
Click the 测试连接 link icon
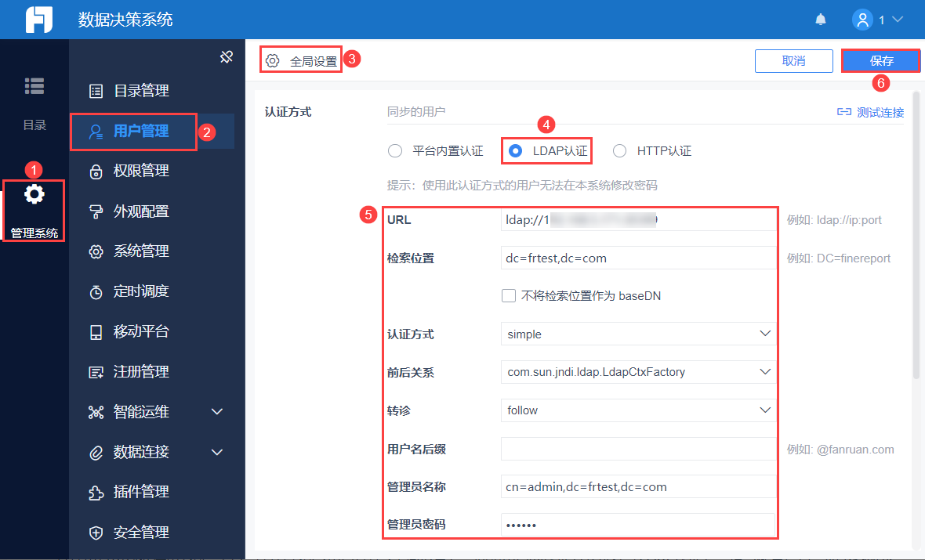point(844,112)
